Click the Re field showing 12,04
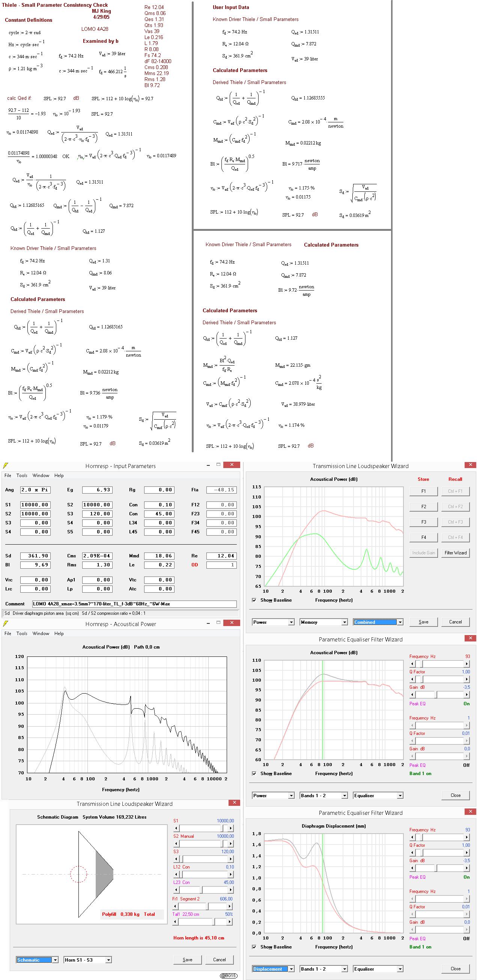477x980 pixels. (221, 556)
